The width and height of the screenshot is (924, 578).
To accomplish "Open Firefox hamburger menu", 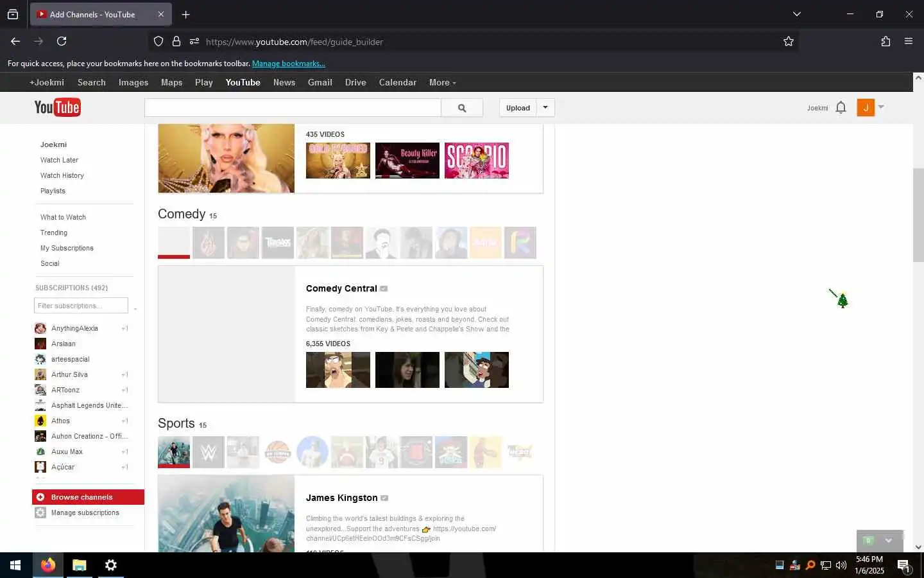I will (x=909, y=41).
